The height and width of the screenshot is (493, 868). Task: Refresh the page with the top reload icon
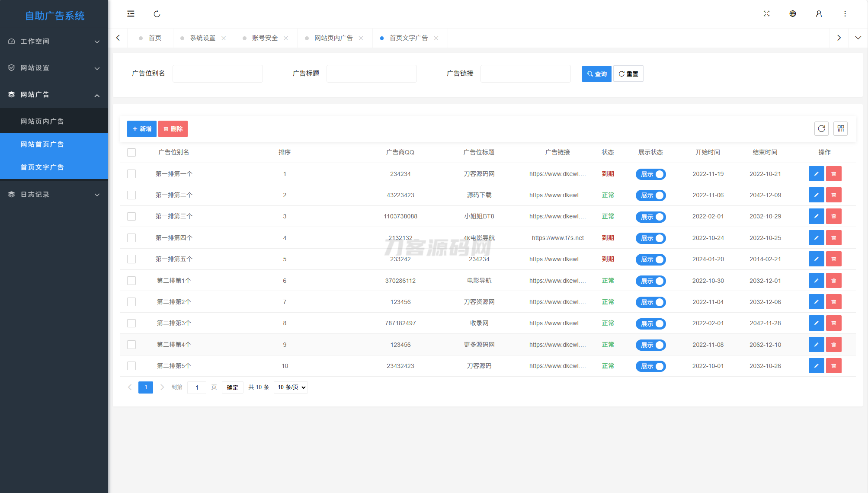click(157, 13)
